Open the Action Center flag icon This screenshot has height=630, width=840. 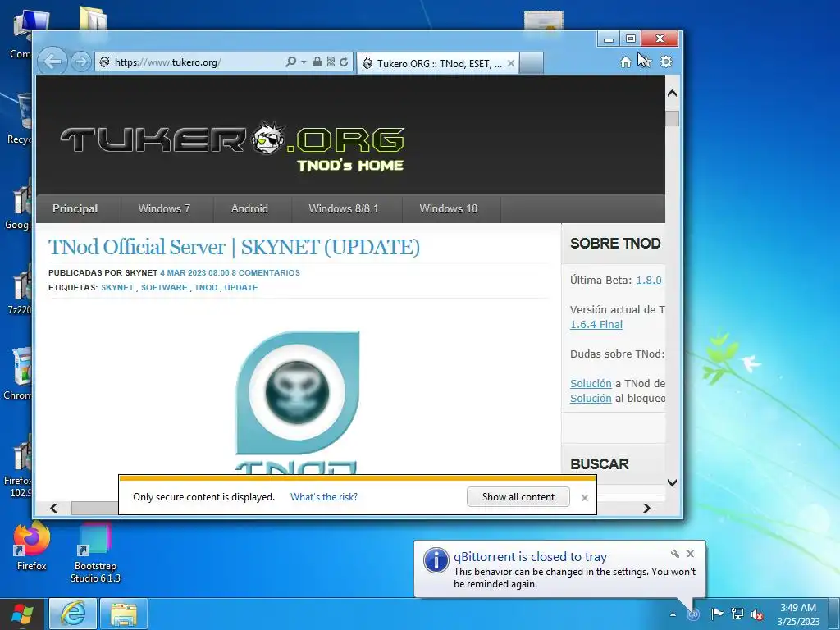(717, 614)
